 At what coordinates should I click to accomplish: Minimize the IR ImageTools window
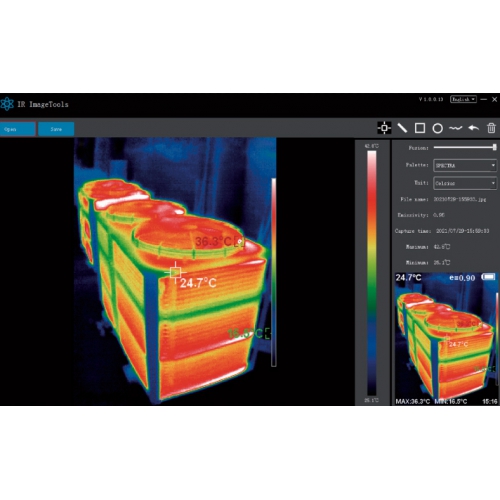pyautogui.click(x=484, y=99)
